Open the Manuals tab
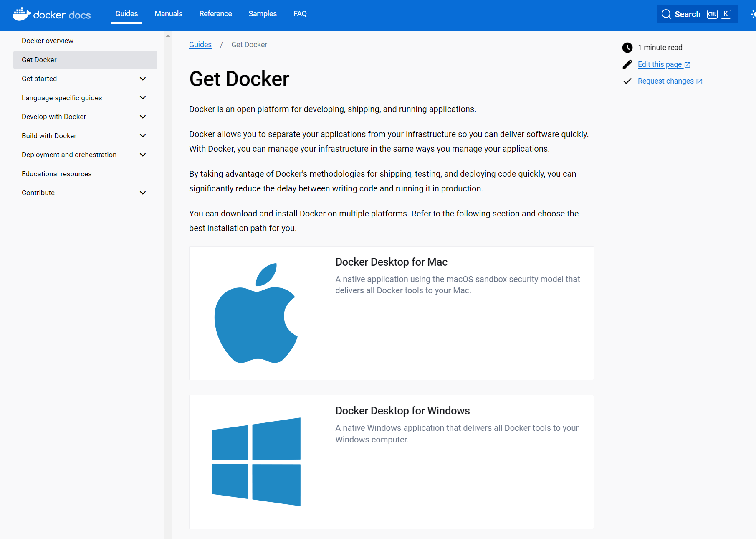756x539 pixels. click(x=169, y=14)
